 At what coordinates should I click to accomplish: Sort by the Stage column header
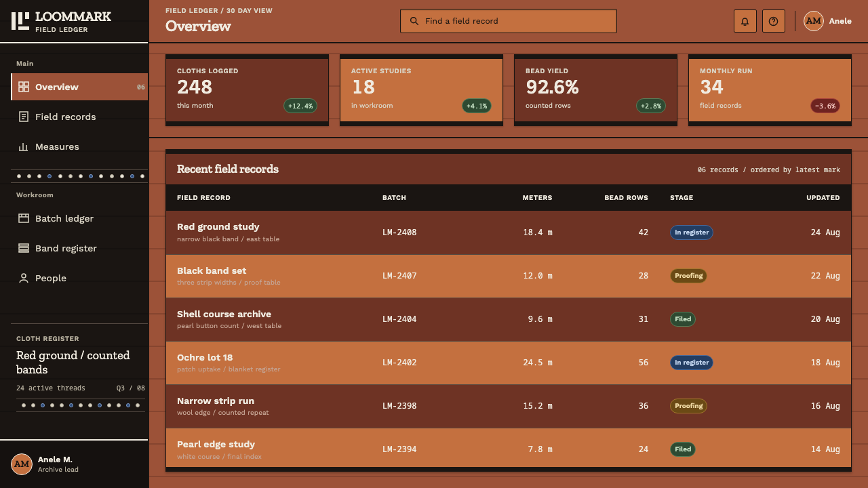pyautogui.click(x=682, y=198)
